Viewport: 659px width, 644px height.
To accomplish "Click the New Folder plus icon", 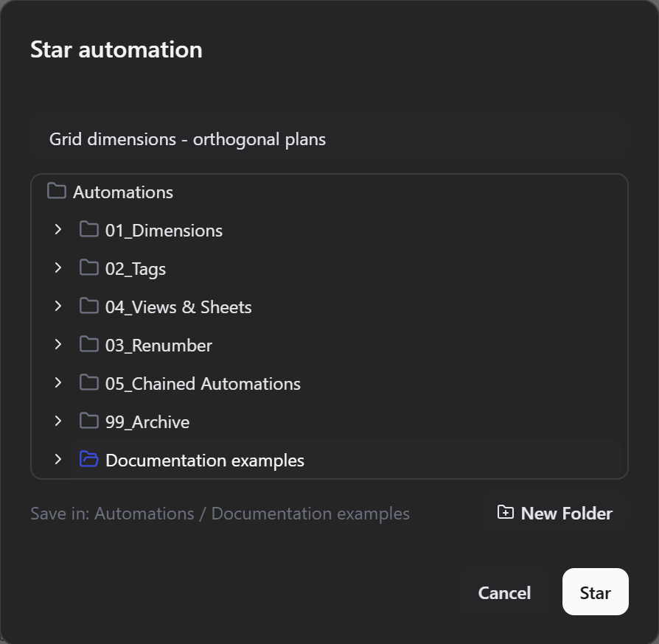I will (505, 513).
